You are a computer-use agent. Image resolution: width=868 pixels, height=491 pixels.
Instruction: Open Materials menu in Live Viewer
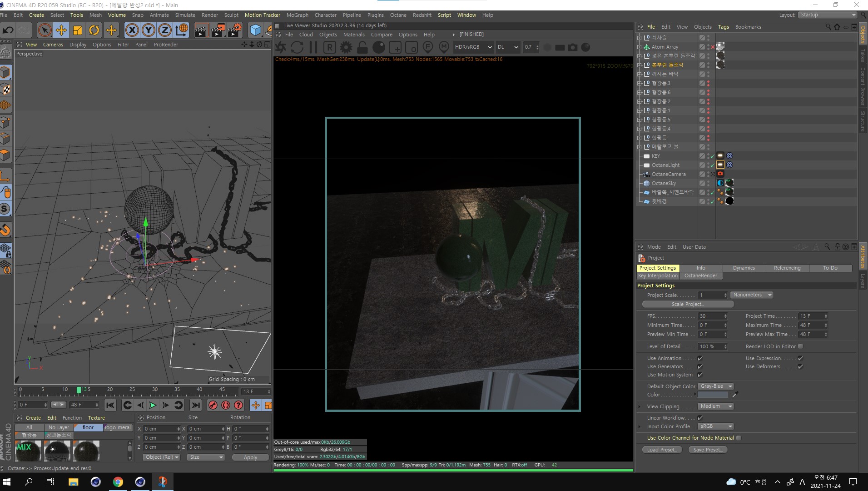pyautogui.click(x=354, y=35)
